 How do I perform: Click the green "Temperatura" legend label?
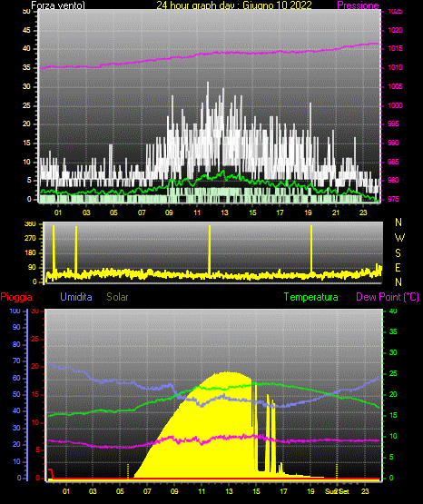[310, 297]
